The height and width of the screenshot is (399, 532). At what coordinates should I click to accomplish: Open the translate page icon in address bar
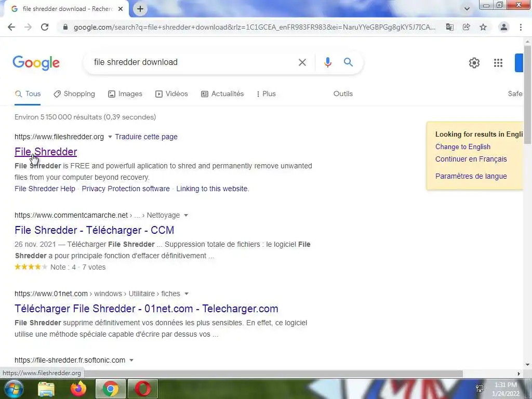(x=450, y=27)
